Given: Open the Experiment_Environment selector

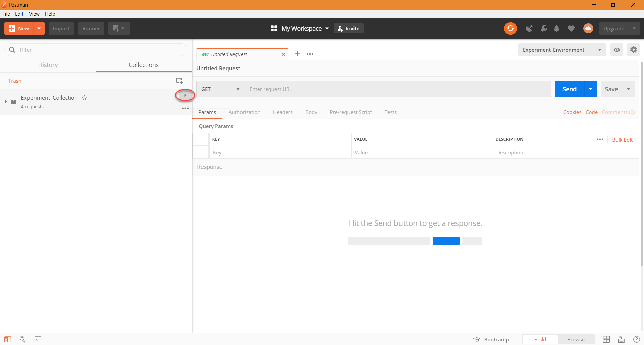Looking at the screenshot, I should tap(562, 50).
